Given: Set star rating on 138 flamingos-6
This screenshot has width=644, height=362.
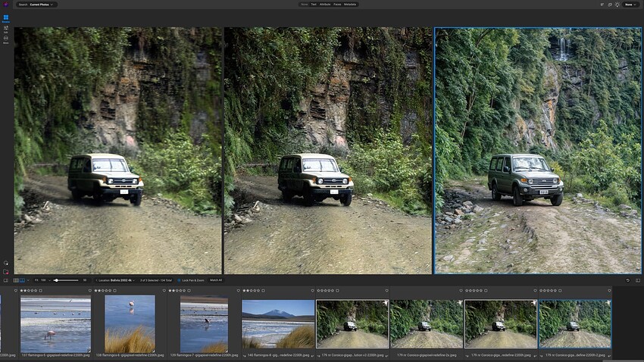Looking at the screenshot, I should 103,291.
